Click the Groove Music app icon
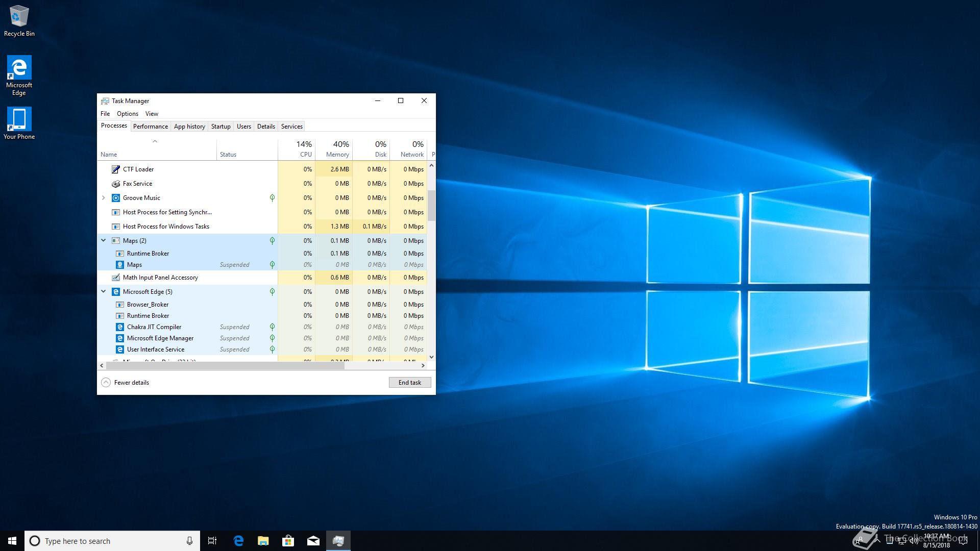This screenshot has width=980, height=551. click(116, 198)
